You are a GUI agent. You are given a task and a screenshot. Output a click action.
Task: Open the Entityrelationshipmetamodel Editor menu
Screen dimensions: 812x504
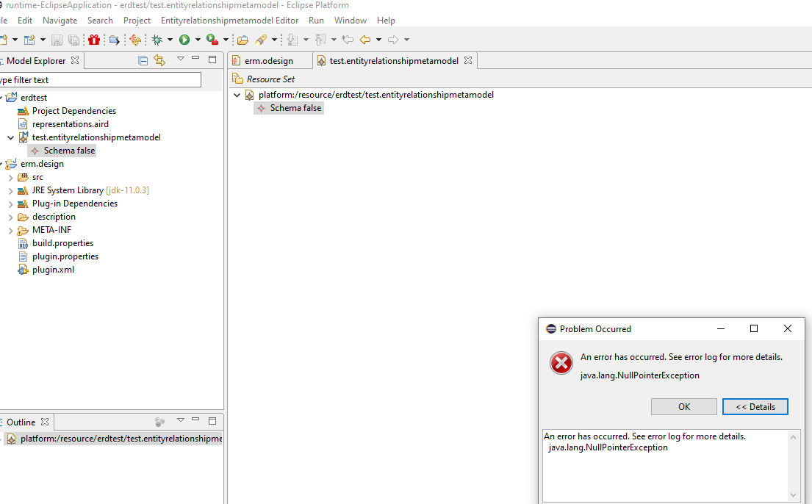coord(229,20)
